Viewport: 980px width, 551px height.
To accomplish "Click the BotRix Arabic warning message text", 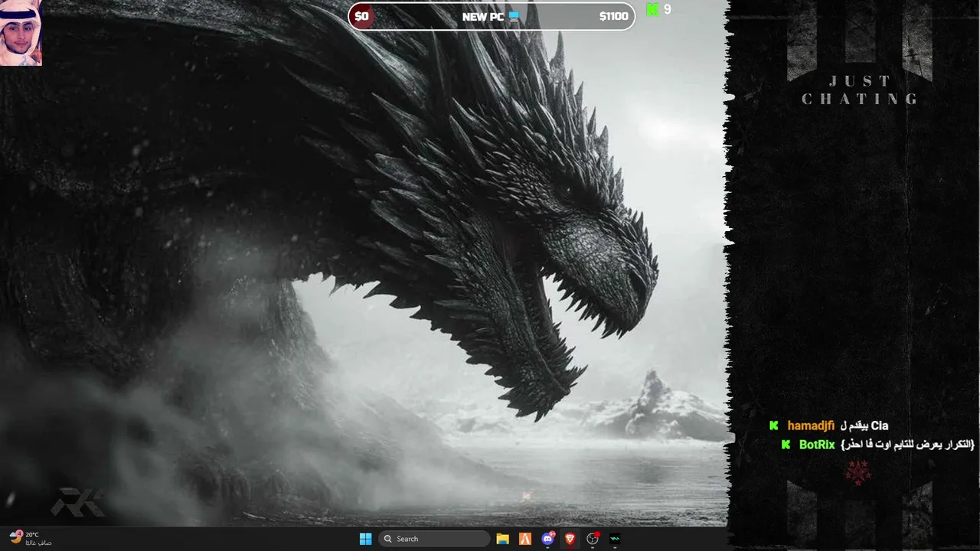I will [907, 445].
